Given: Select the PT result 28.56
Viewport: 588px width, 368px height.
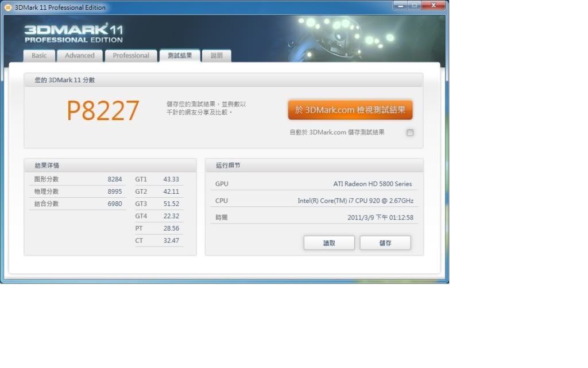Looking at the screenshot, I should (171, 228).
